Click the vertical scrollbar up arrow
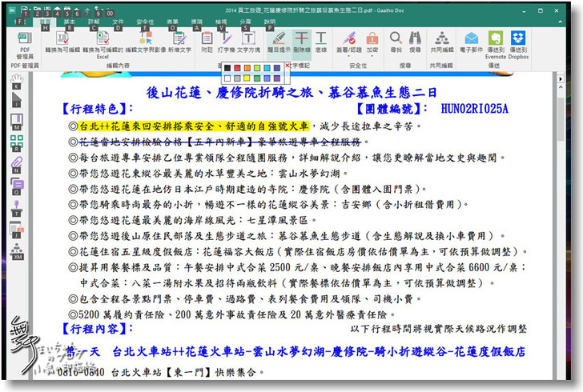Image resolution: width=583 pixels, height=392 pixels. tap(561, 86)
